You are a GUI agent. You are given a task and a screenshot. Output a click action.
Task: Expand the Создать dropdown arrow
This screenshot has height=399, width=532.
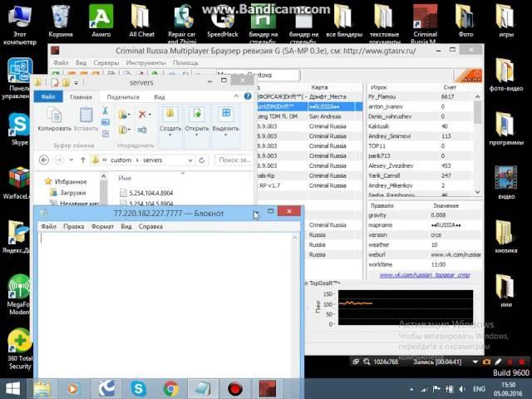click(170, 135)
